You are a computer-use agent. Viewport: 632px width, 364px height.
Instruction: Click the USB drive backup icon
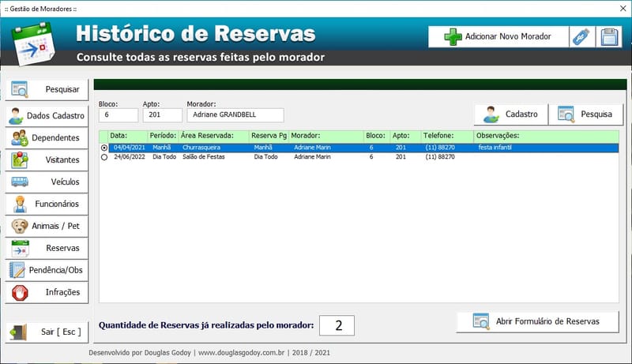pos(581,36)
